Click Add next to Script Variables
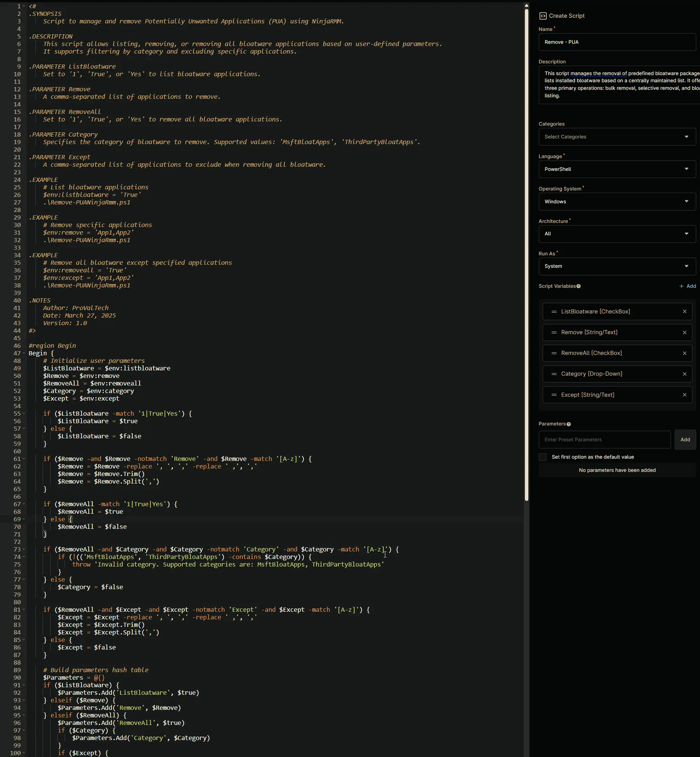The width and height of the screenshot is (700, 757). coord(688,286)
